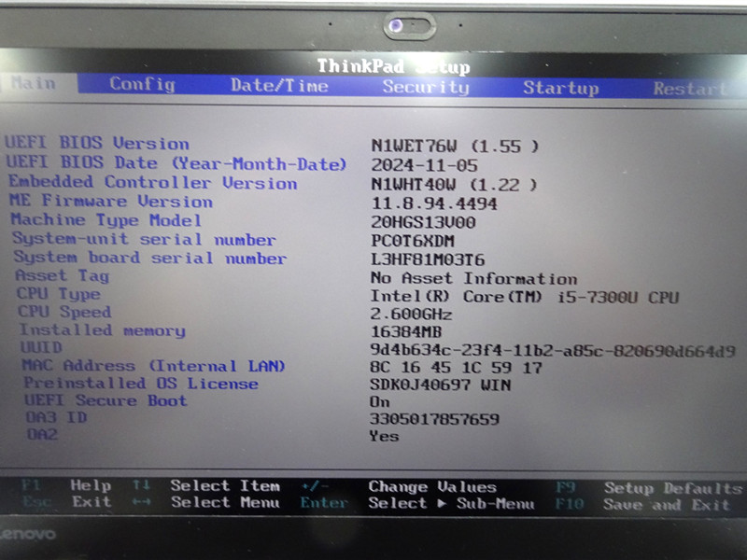Click the Change Values hint
Image resolution: width=747 pixels, height=560 pixels.
432,486
